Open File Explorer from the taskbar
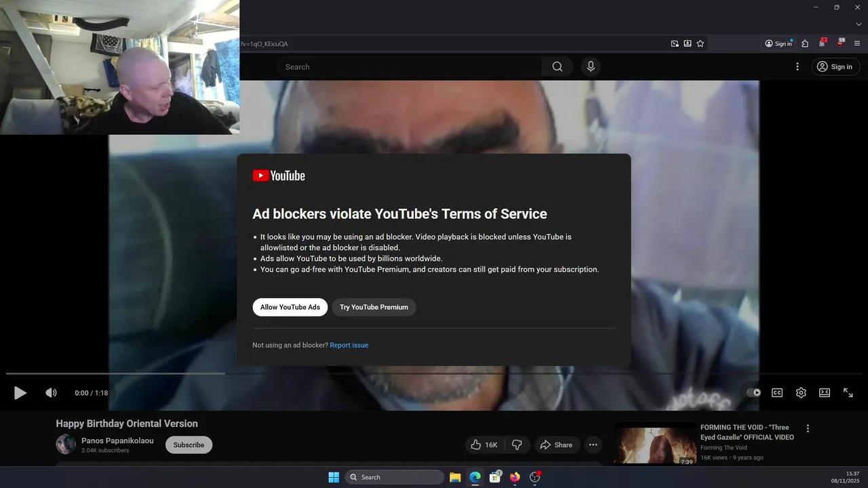 pyautogui.click(x=455, y=477)
